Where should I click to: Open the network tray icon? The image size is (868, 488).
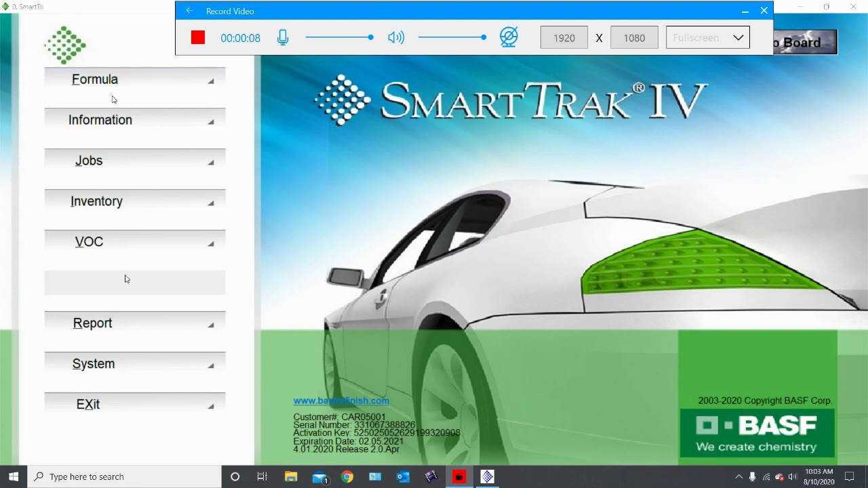766,476
